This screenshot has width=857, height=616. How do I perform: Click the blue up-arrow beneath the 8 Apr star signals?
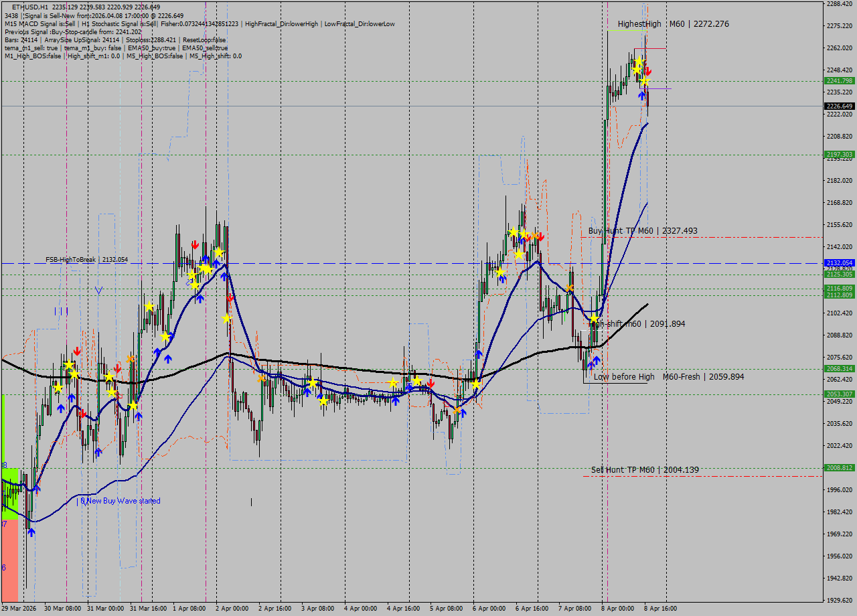642,96
